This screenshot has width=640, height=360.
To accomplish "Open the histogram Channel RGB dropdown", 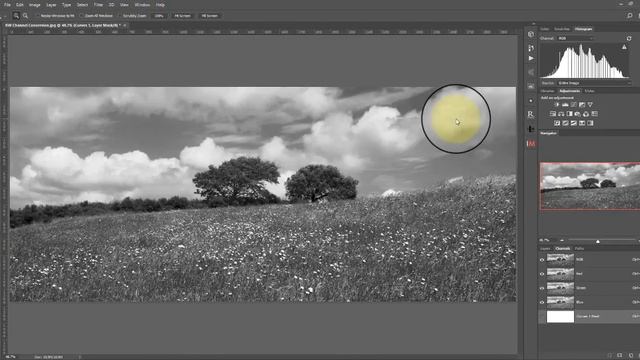I will 576,38.
